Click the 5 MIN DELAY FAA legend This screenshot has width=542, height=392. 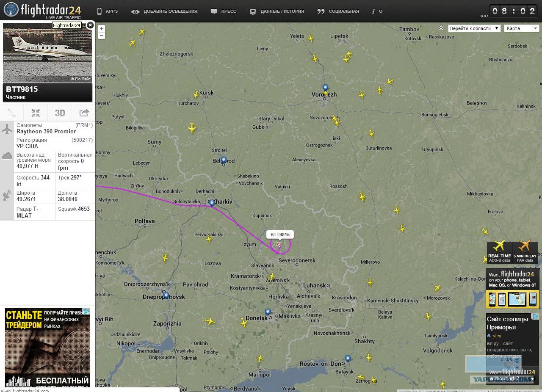coord(525,252)
